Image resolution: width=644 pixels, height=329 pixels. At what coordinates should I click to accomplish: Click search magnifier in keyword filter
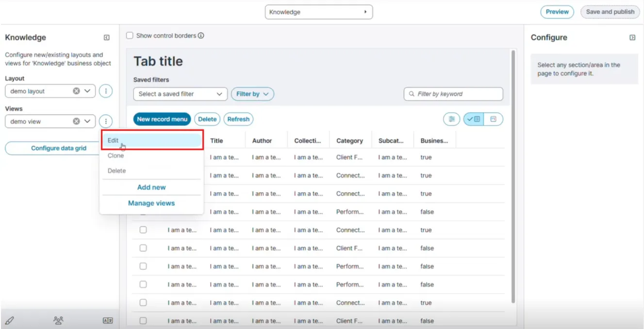point(412,94)
